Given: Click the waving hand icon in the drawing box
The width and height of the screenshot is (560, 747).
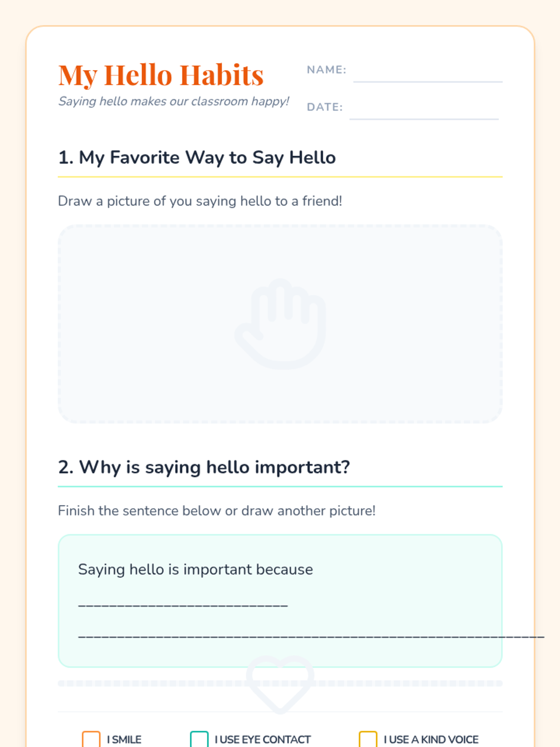Looking at the screenshot, I should point(280,324).
